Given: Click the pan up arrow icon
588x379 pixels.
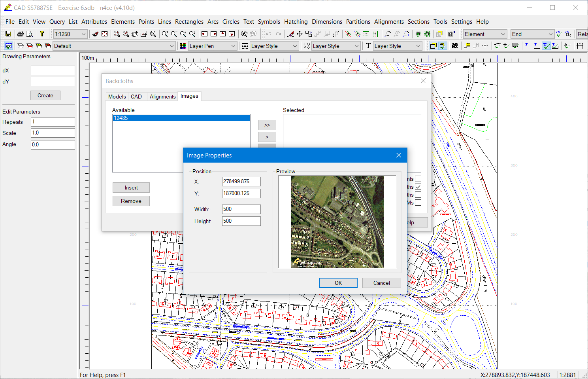Looking at the screenshot, I should coord(222,34).
